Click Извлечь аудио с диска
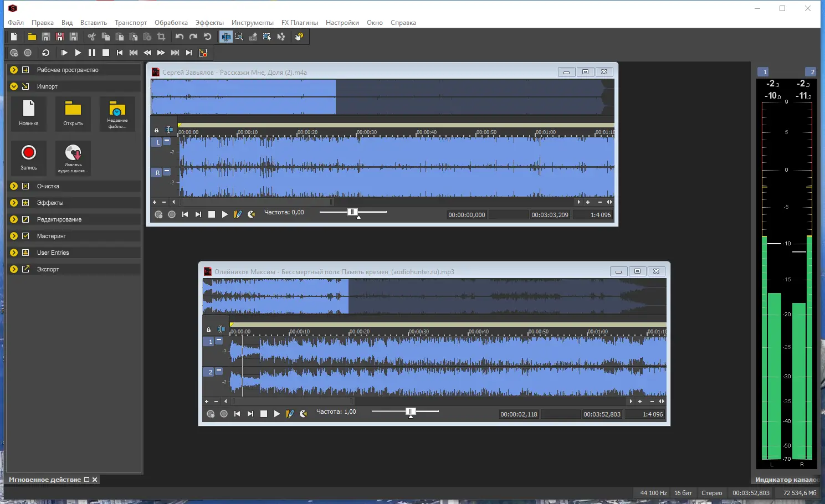Screen dimensions: 825x504 (73, 158)
